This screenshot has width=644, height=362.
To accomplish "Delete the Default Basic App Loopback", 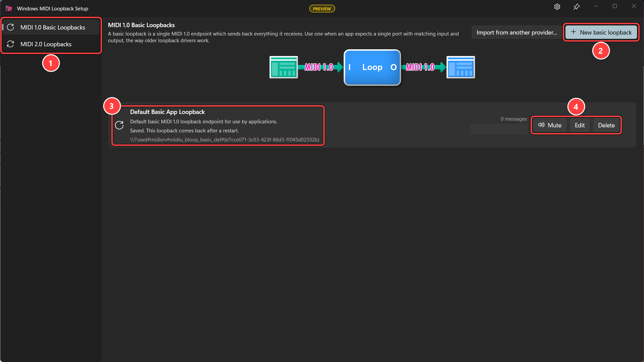I will [606, 125].
